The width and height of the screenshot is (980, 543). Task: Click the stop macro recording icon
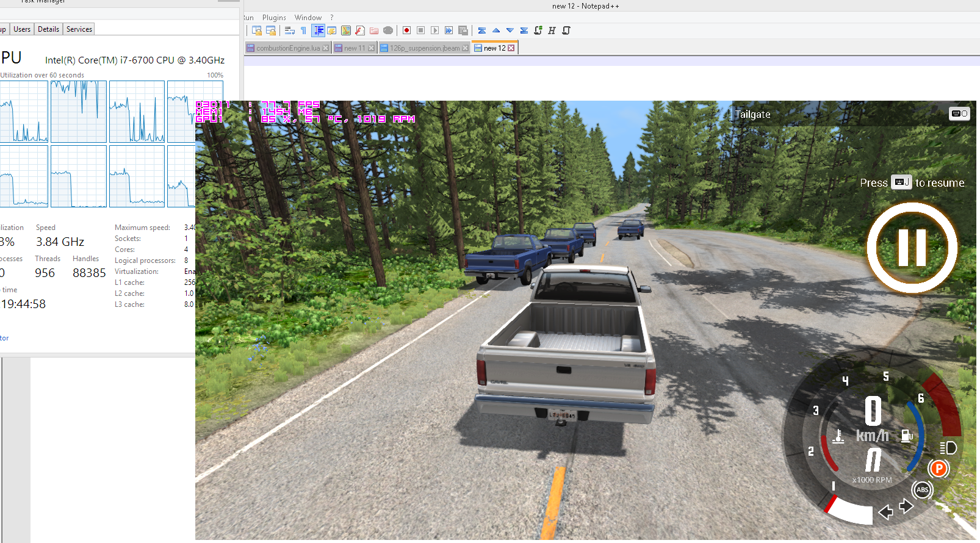pos(420,31)
